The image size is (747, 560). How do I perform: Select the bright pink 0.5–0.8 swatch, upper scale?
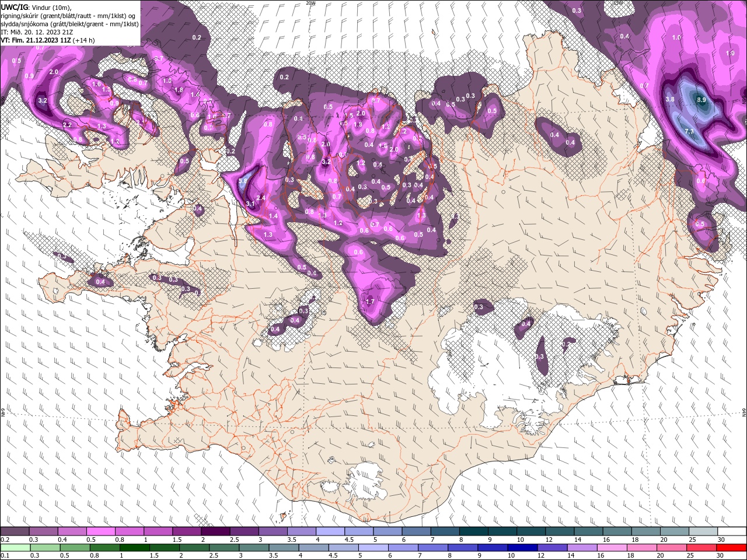pos(100,531)
